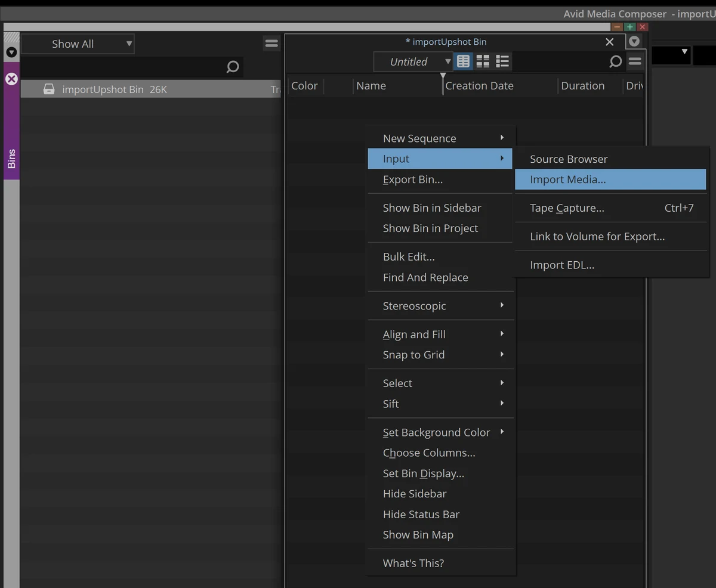
Task: Expand Set Background Color submenu
Action: coord(440,432)
